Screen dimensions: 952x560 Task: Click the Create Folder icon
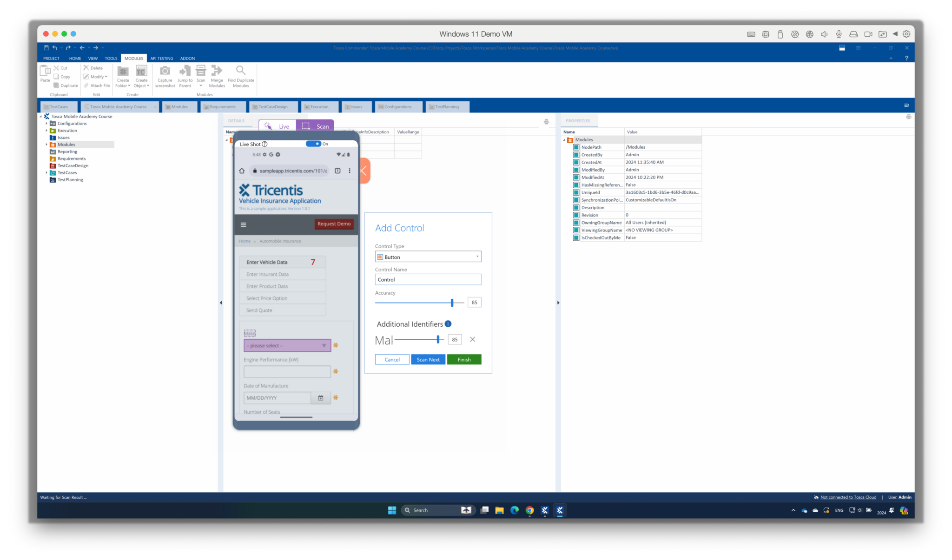[x=123, y=71]
